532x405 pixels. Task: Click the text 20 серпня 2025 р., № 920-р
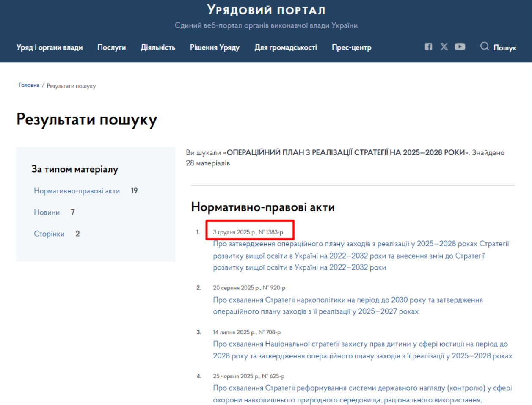(249, 288)
